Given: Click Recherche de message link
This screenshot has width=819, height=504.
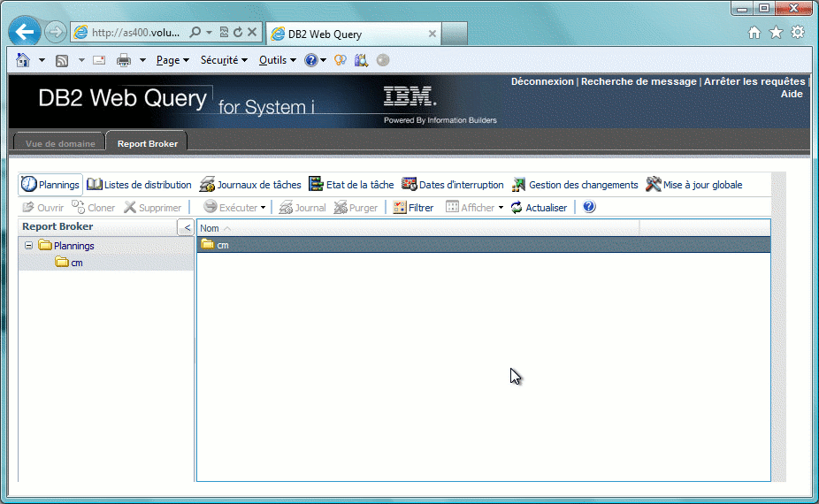Looking at the screenshot, I should click(639, 81).
